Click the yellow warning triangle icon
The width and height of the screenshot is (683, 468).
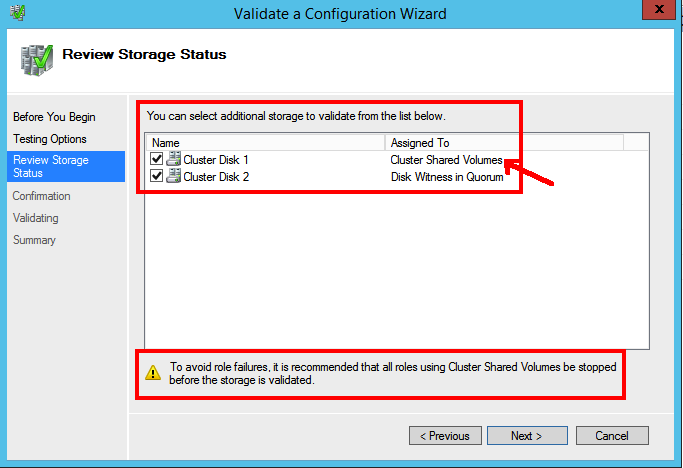coord(153,373)
